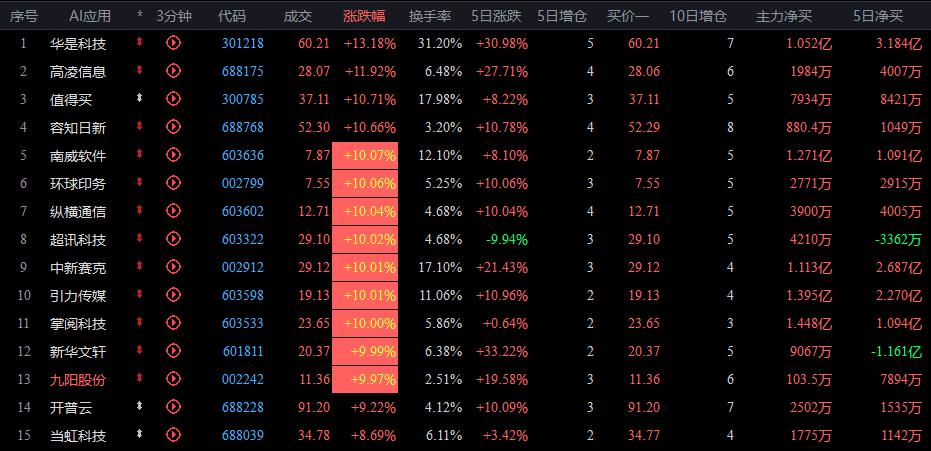Open 3-minute playback icon for 当虹科技

[x=173, y=435]
